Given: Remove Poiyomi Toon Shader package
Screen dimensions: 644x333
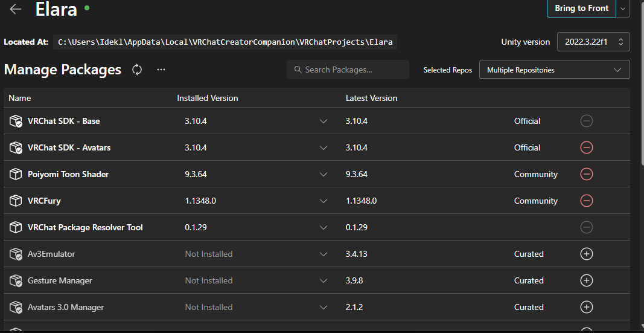Looking at the screenshot, I should (x=587, y=174).
